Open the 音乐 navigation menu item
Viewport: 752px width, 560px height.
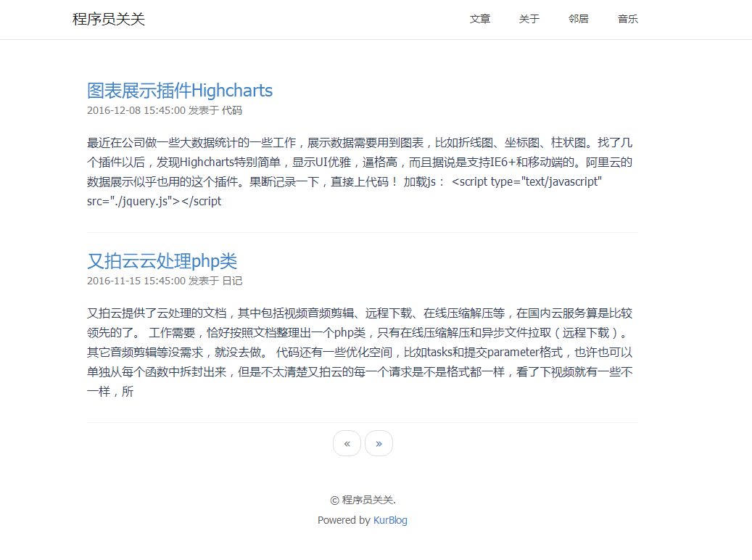tap(628, 20)
